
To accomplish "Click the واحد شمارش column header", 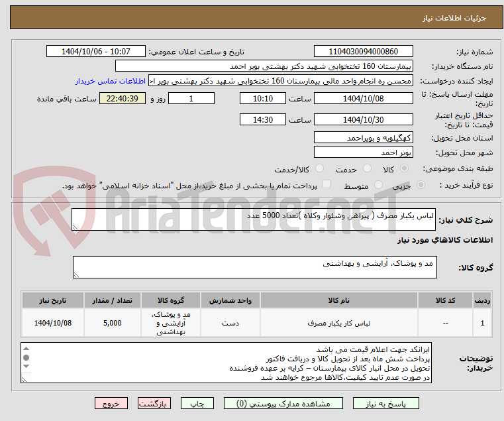I will point(230,300).
